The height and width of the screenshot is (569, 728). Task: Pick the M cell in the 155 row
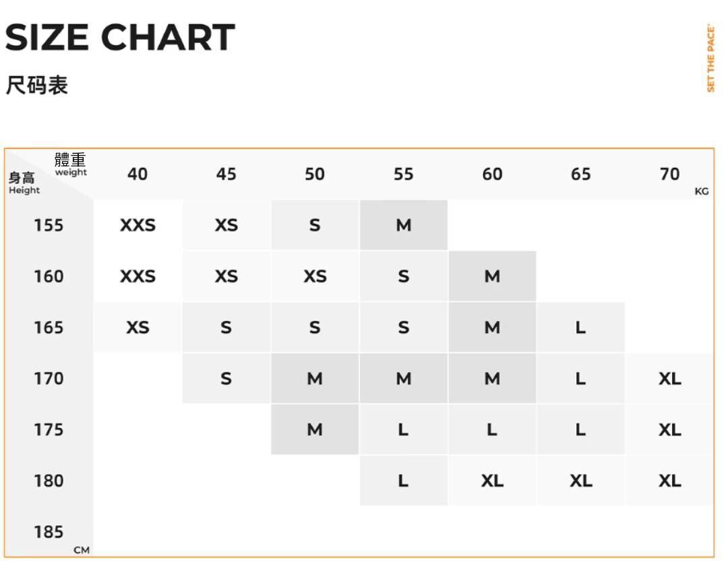[403, 225]
